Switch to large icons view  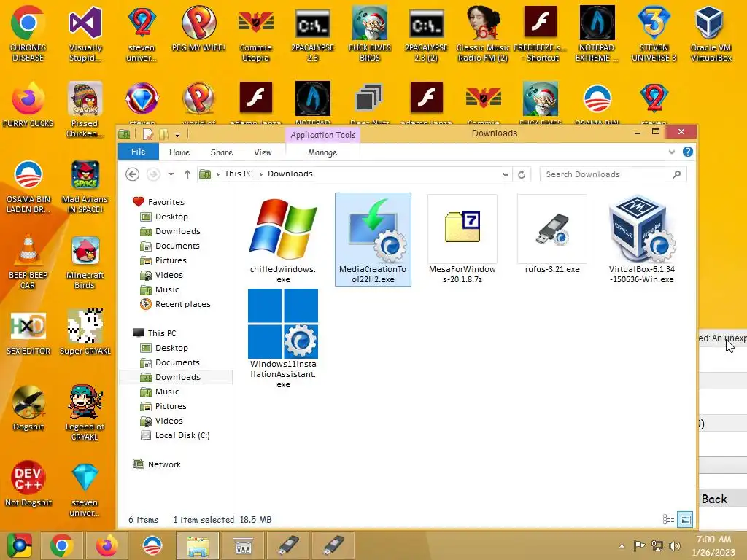point(685,519)
